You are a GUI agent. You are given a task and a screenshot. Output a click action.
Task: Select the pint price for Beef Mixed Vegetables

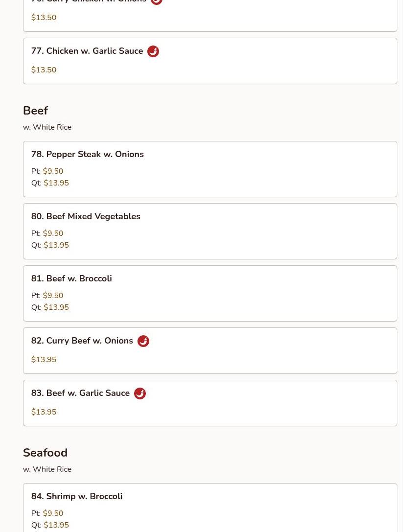coord(53,233)
